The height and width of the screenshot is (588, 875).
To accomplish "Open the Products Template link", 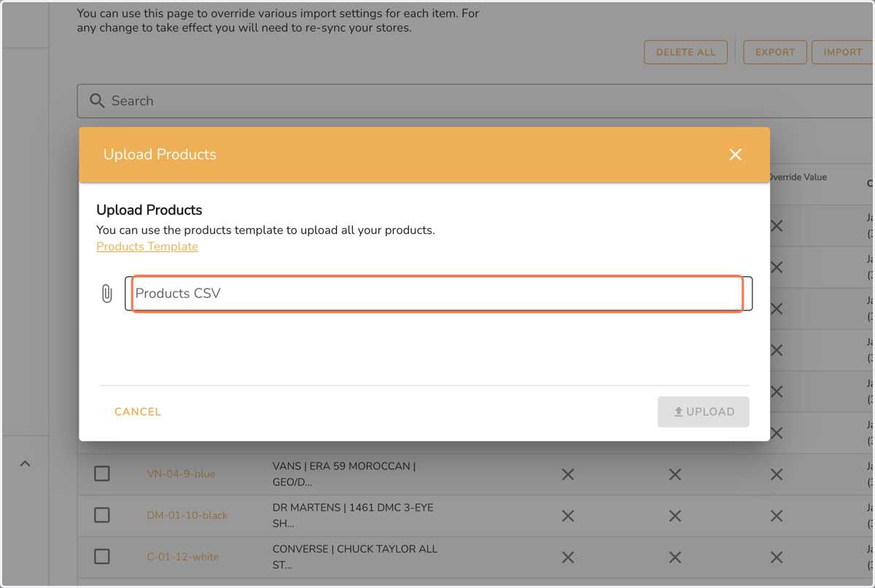I will point(147,246).
